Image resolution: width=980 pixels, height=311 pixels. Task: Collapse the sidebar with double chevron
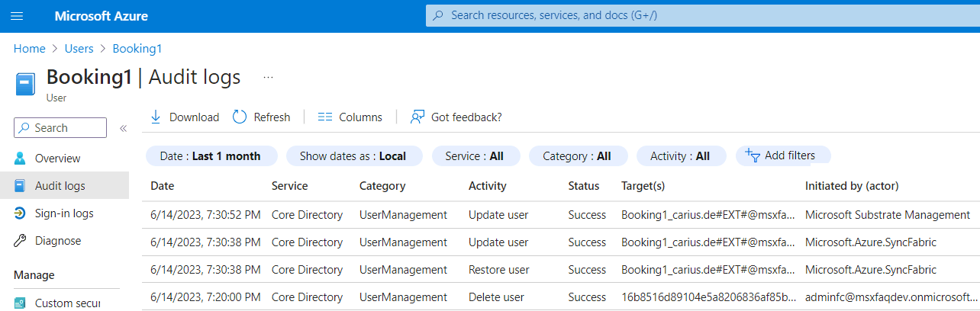[x=123, y=128]
